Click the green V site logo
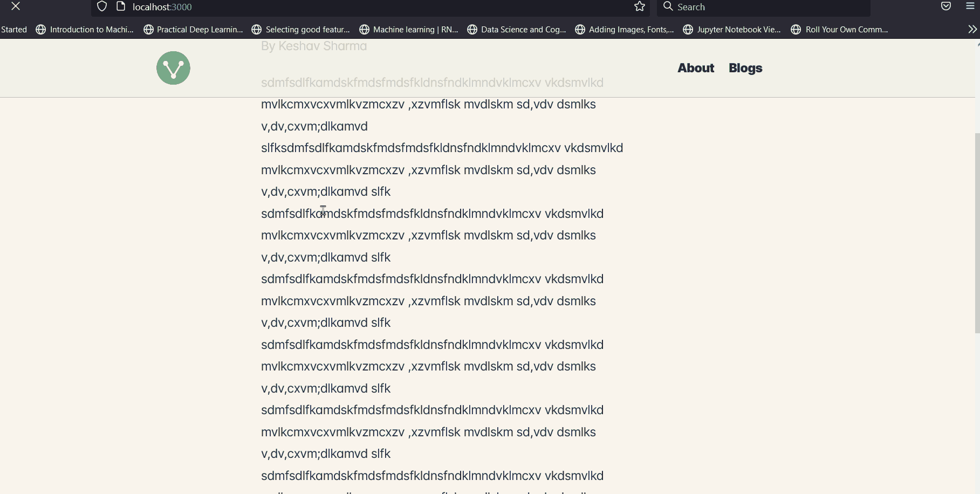980x494 pixels. click(x=173, y=68)
